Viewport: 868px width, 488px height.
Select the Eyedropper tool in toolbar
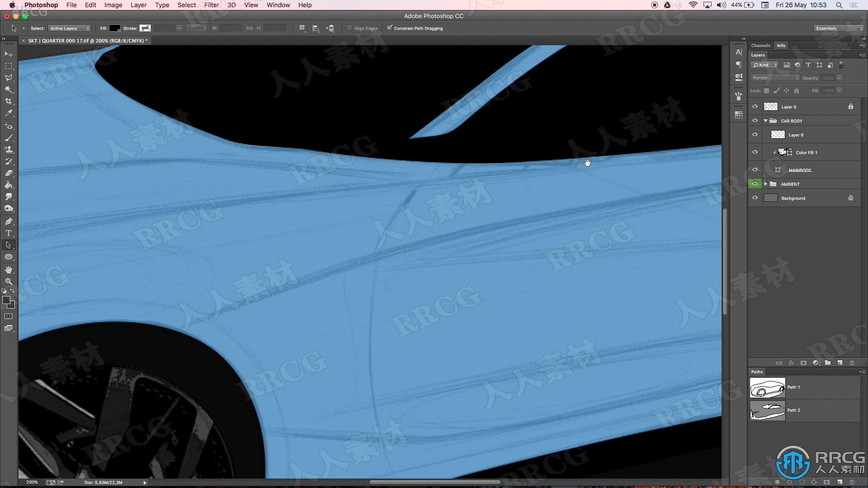pyautogui.click(x=9, y=113)
